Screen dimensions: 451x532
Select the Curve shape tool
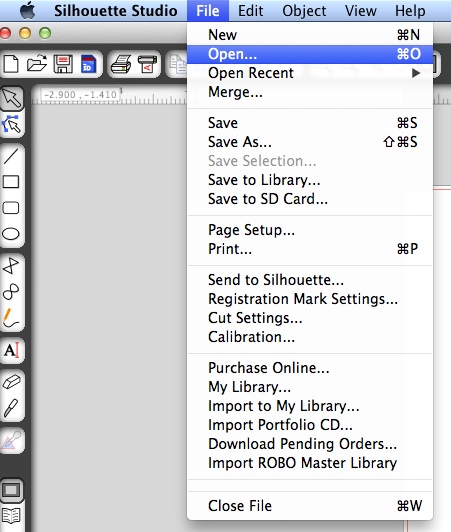[x=11, y=291]
